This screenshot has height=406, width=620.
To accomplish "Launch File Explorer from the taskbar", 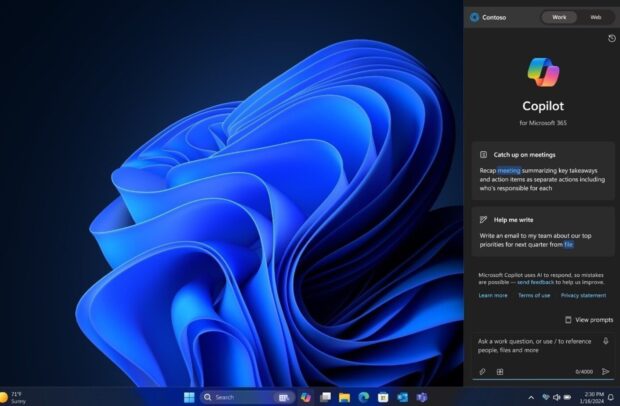I will click(x=344, y=397).
